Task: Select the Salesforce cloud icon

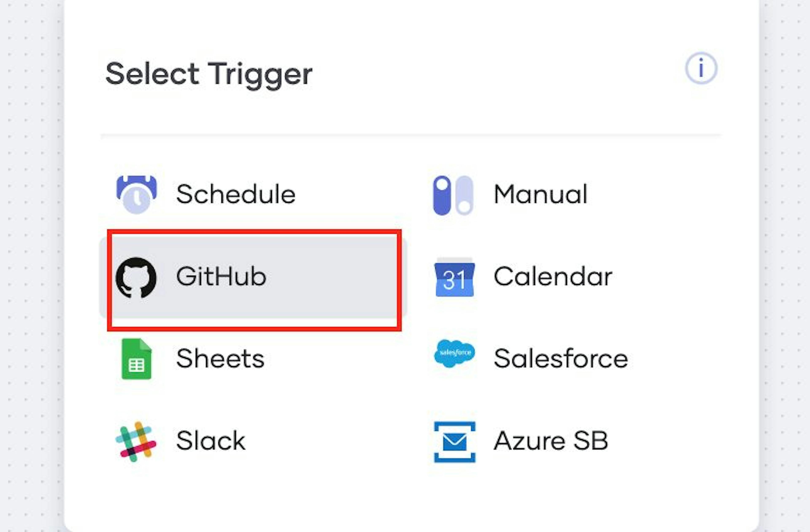Action: (x=454, y=355)
